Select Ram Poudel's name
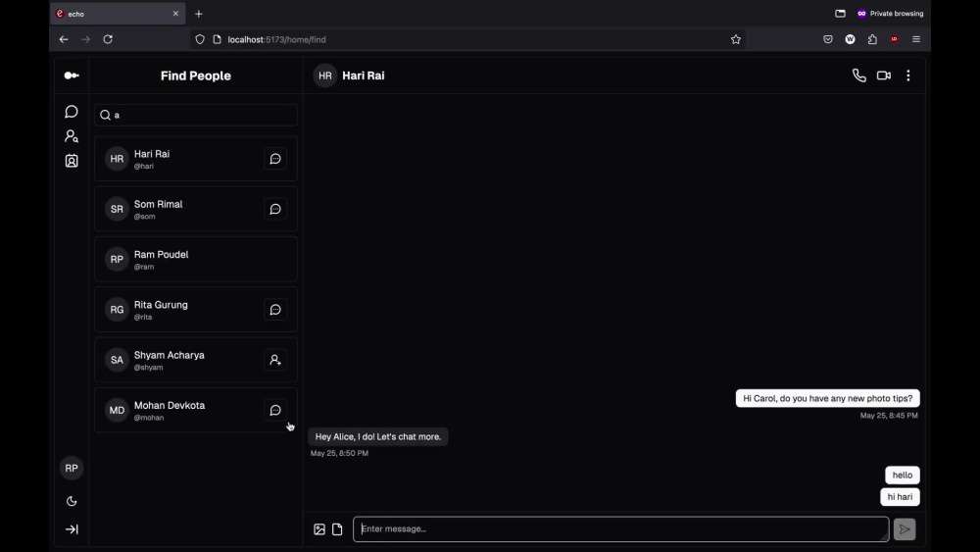 click(x=162, y=255)
